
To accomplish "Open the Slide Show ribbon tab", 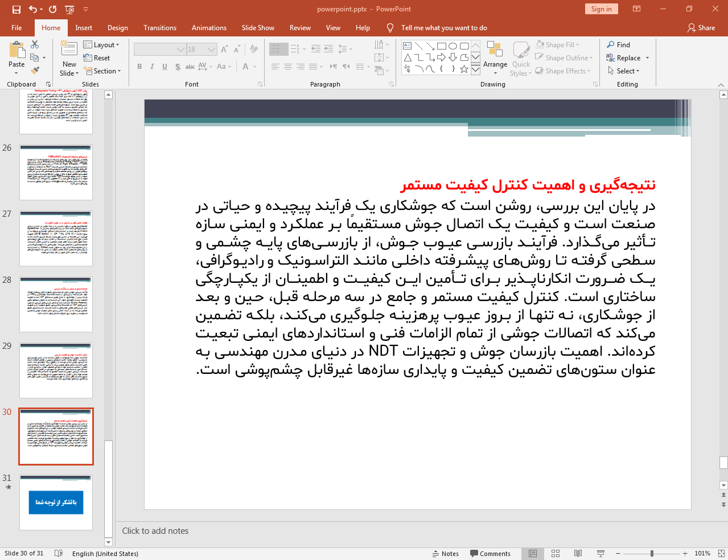I will click(x=258, y=27).
